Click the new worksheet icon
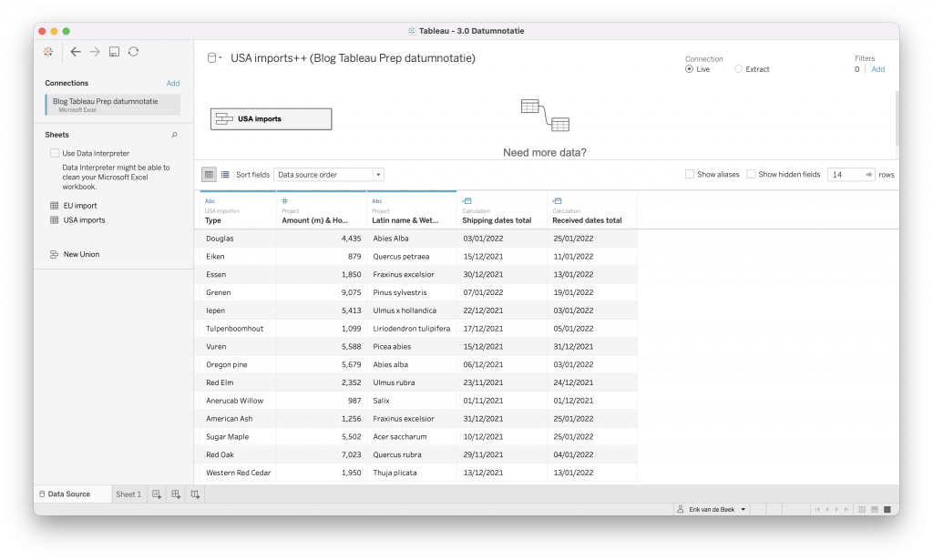 pyautogui.click(x=157, y=494)
